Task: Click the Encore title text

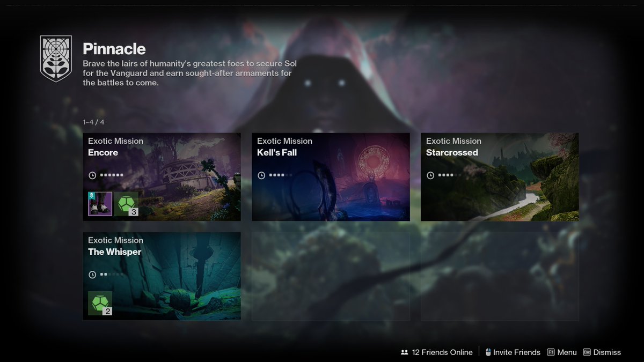Action: point(103,152)
